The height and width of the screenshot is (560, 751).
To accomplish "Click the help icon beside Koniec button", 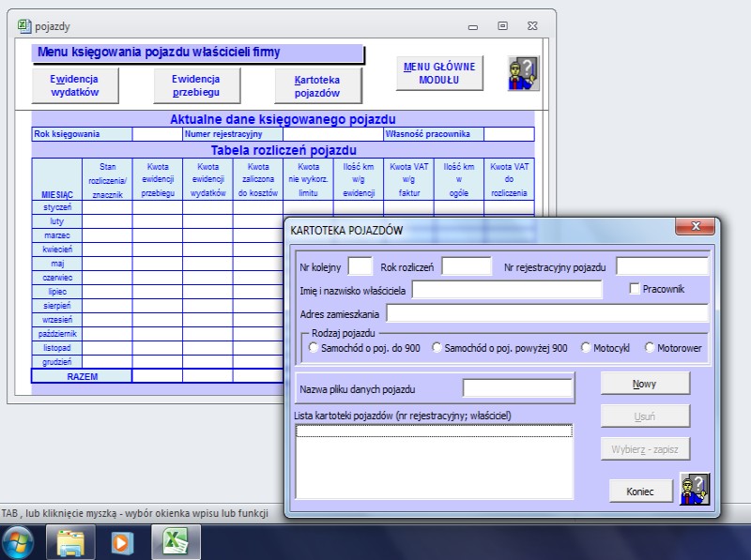I will coord(695,490).
